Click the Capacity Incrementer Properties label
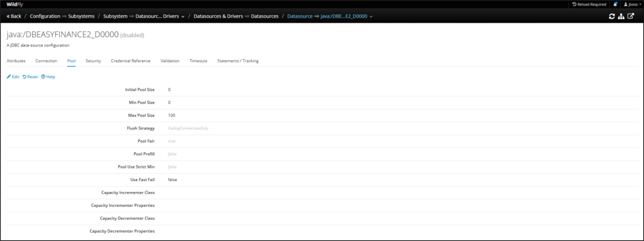This screenshot has width=644, height=241. [x=123, y=205]
